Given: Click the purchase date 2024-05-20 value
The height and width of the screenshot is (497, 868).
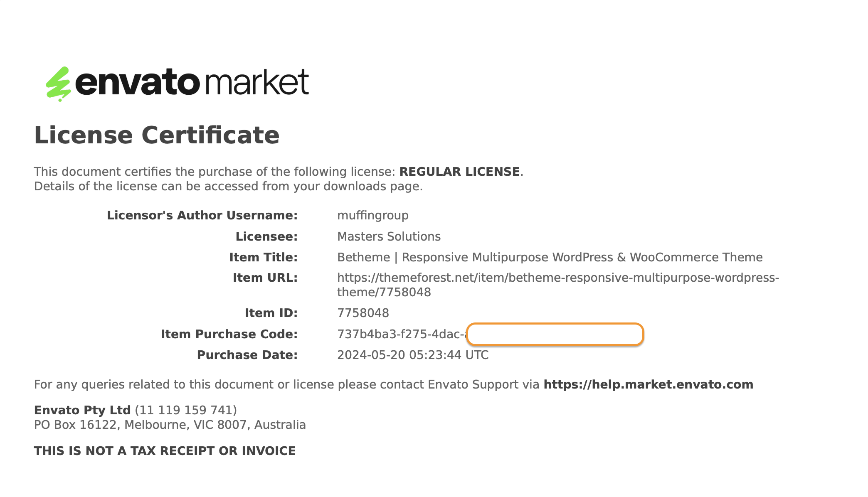Looking at the screenshot, I should (412, 355).
